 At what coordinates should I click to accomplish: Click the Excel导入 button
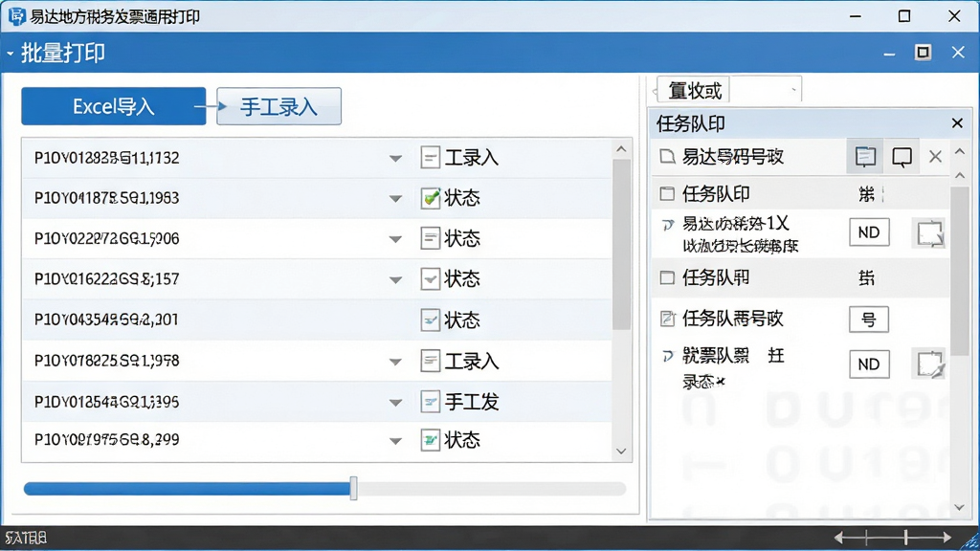pyautogui.click(x=113, y=106)
